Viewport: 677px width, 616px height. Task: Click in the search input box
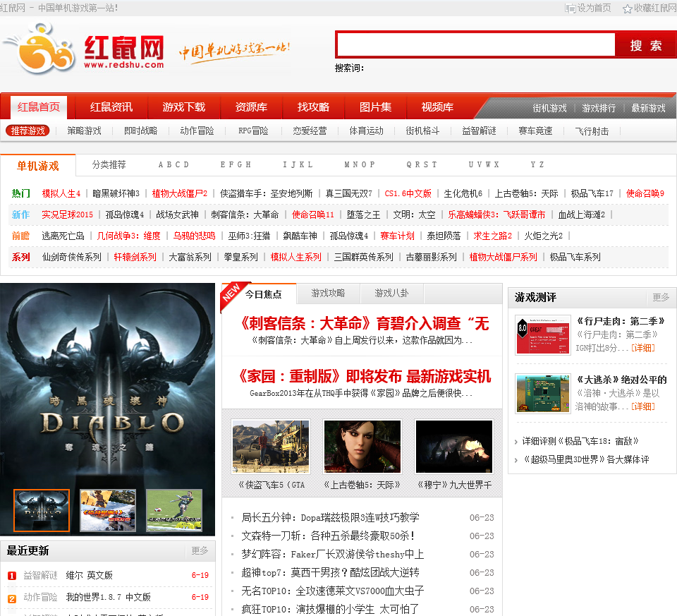475,44
